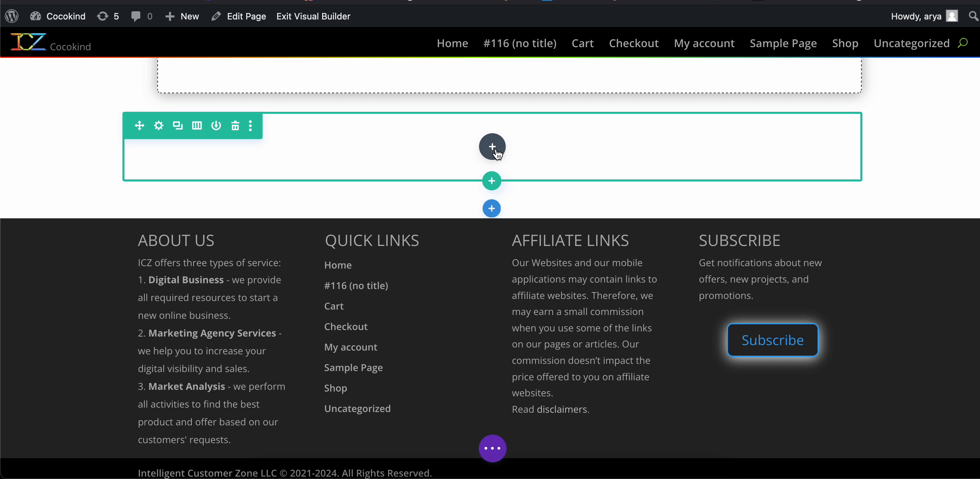Open Checkout in the top navigation
The height and width of the screenshot is (479, 980).
(633, 43)
